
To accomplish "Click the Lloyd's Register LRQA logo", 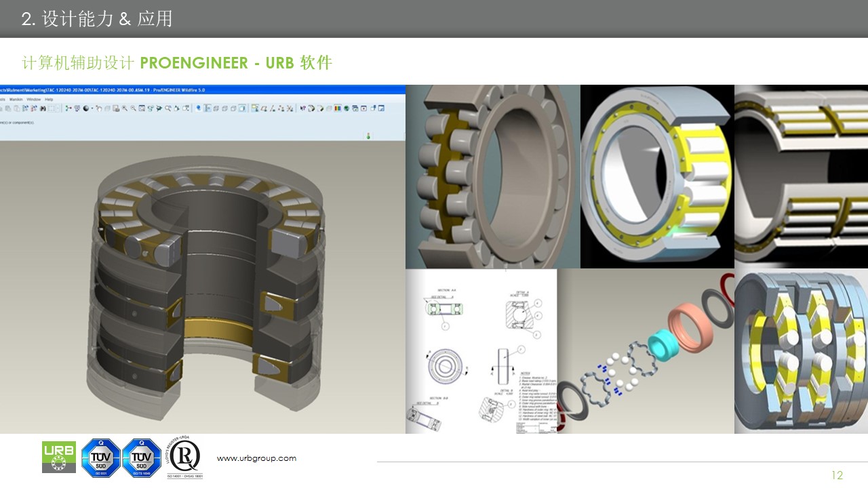I will coord(184,458).
